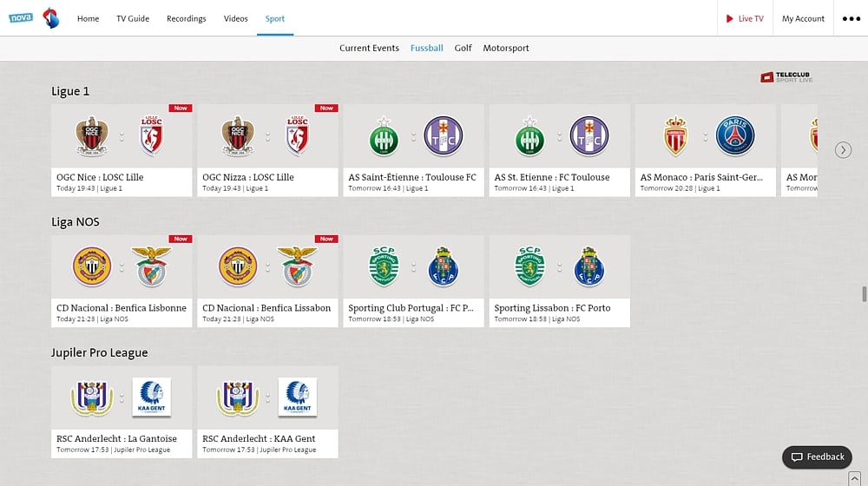The image size is (868, 486).
Task: Open Sporting Club Portugal : FC P... title
Action: 411,308
